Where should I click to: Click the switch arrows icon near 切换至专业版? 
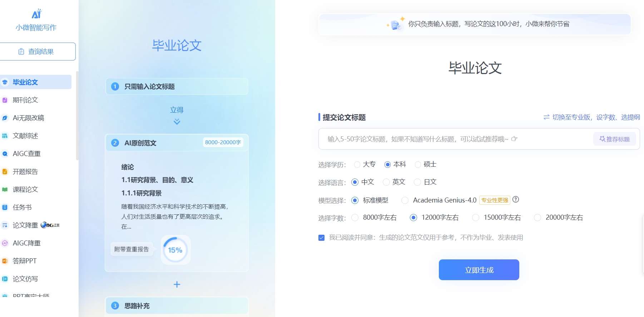point(546,117)
